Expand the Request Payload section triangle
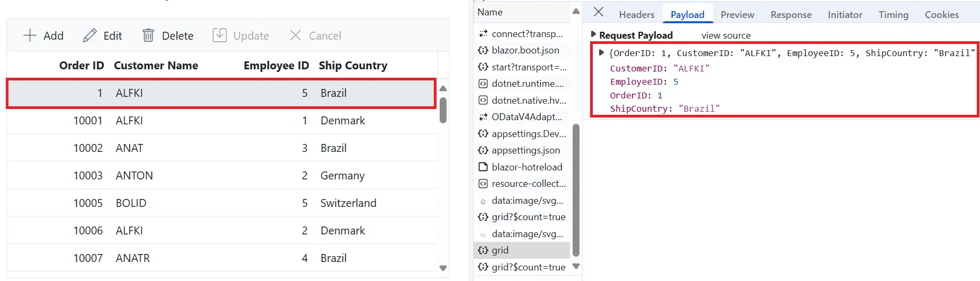The height and width of the screenshot is (281, 980). click(x=593, y=34)
